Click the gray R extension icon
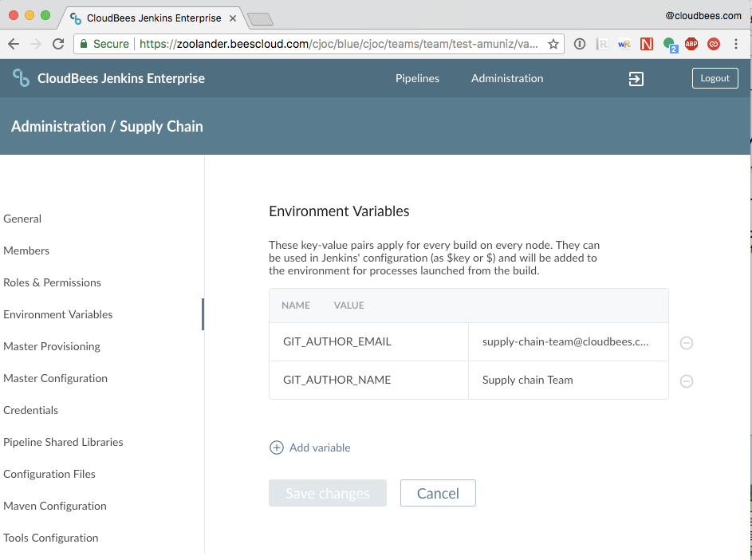752x560 pixels. [602, 44]
